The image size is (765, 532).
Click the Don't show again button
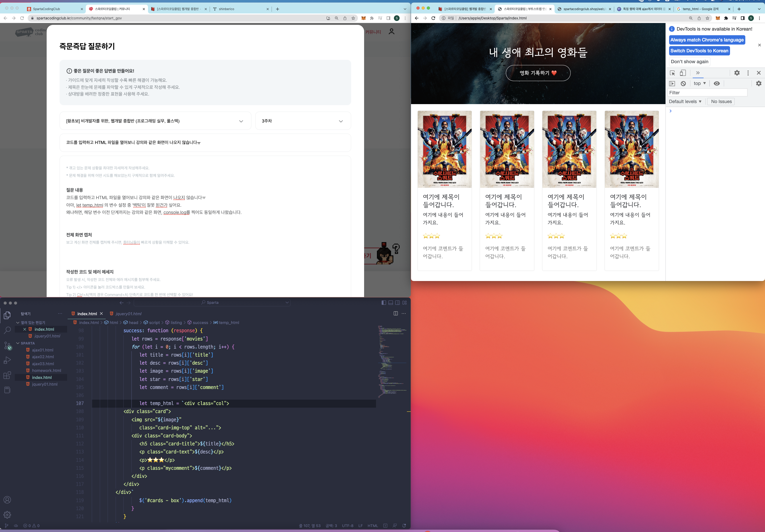689,62
